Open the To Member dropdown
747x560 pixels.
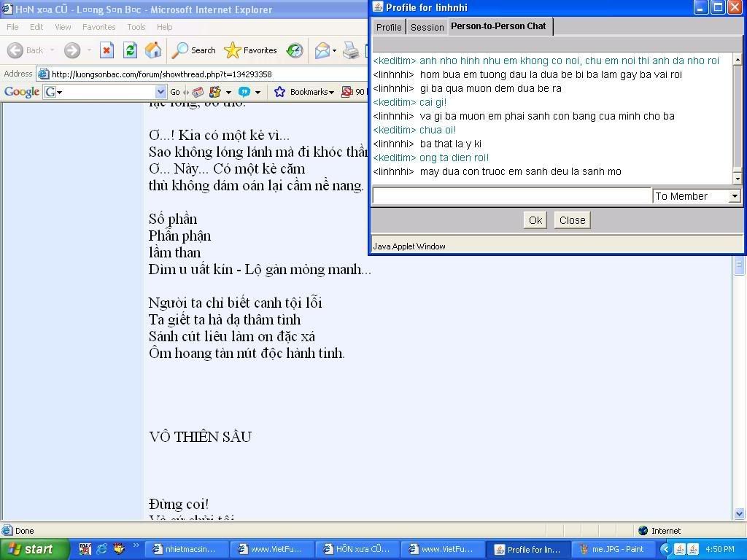click(697, 195)
